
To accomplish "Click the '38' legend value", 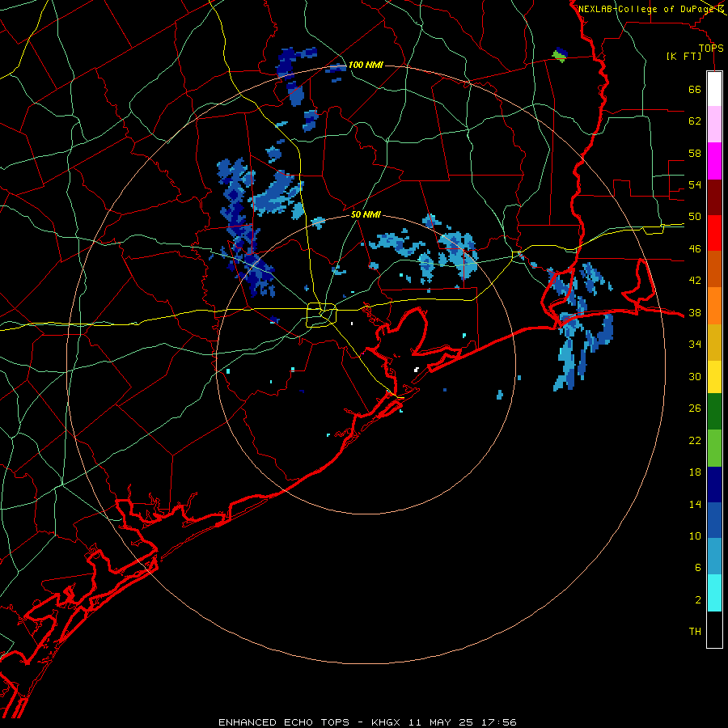I will click(695, 313).
